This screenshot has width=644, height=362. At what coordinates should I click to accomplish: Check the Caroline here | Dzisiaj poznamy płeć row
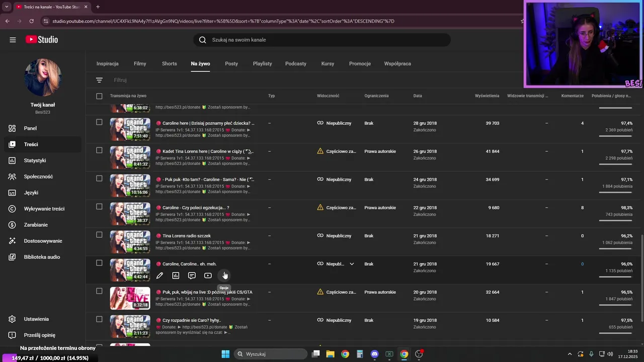pyautogui.click(x=99, y=122)
